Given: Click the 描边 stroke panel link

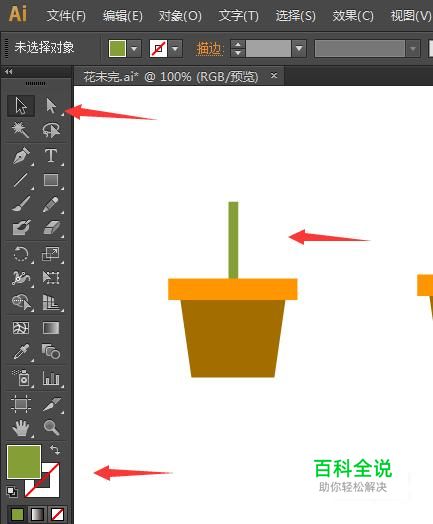Looking at the screenshot, I should 209,49.
